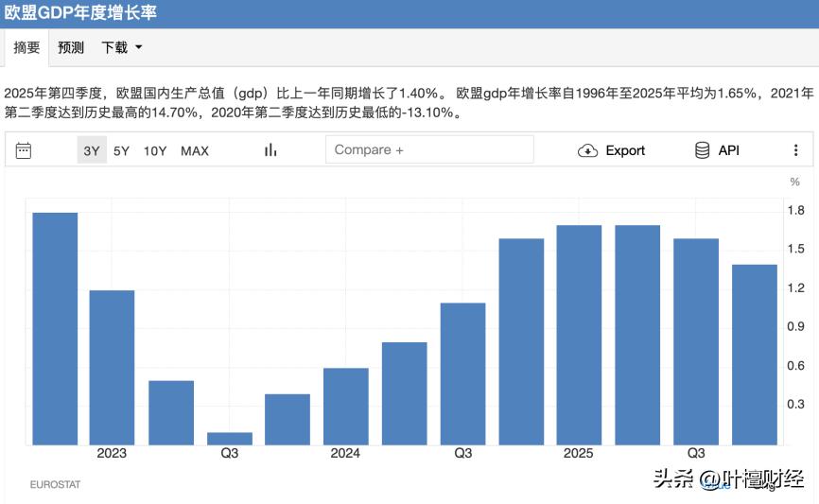Click the dropdown arrow beside 下载
This screenshot has height=504, width=819.
click(139, 47)
